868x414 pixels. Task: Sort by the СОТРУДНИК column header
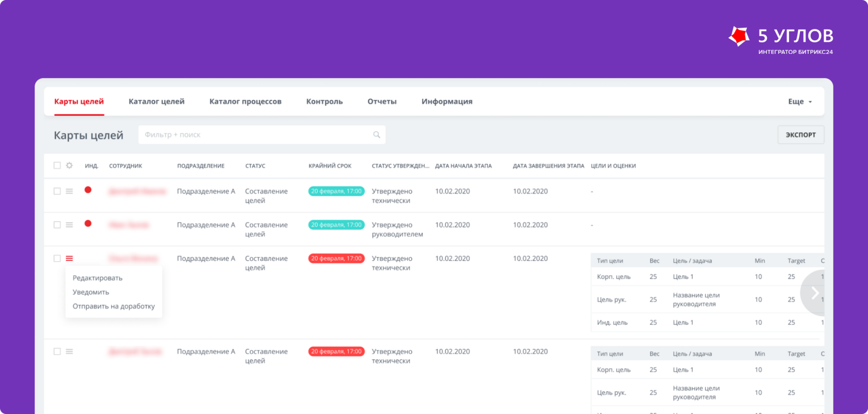(x=126, y=166)
